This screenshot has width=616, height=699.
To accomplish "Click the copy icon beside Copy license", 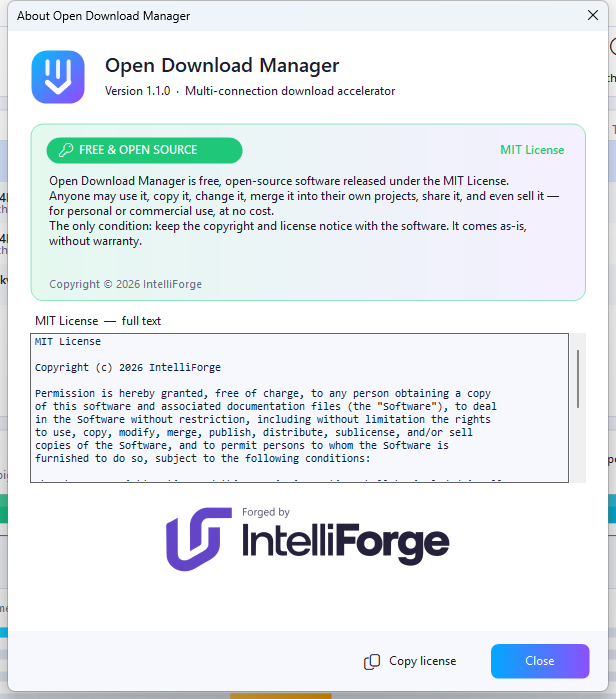I will (x=372, y=662).
